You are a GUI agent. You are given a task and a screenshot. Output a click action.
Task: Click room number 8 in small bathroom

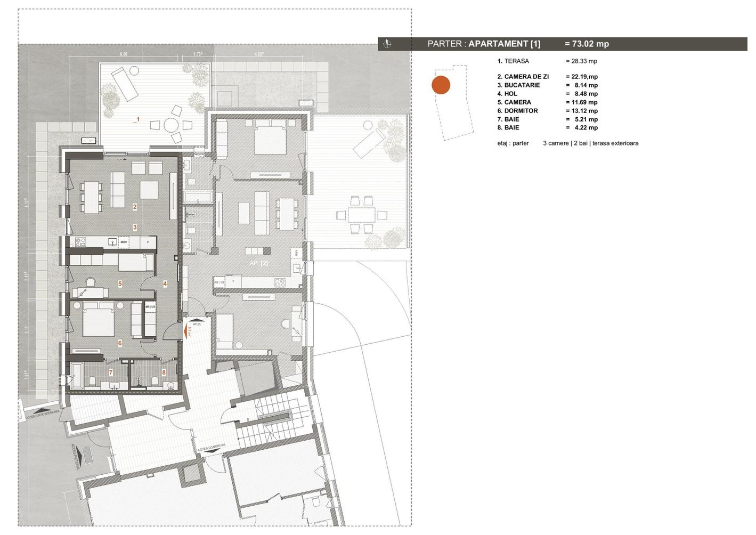coord(164,372)
